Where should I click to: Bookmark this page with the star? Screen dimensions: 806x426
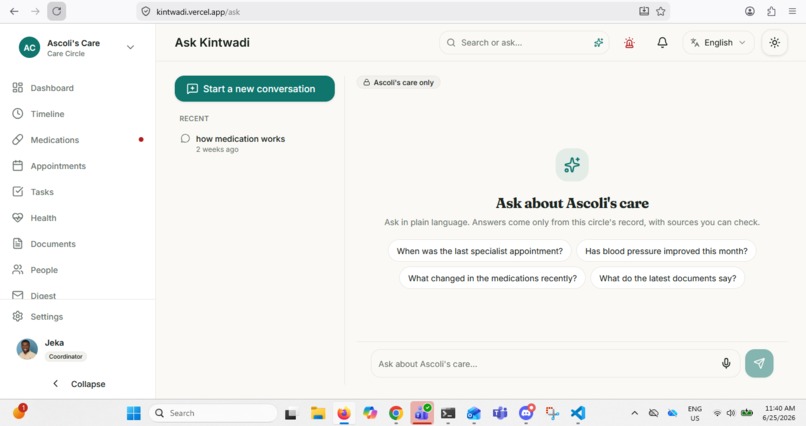click(661, 11)
